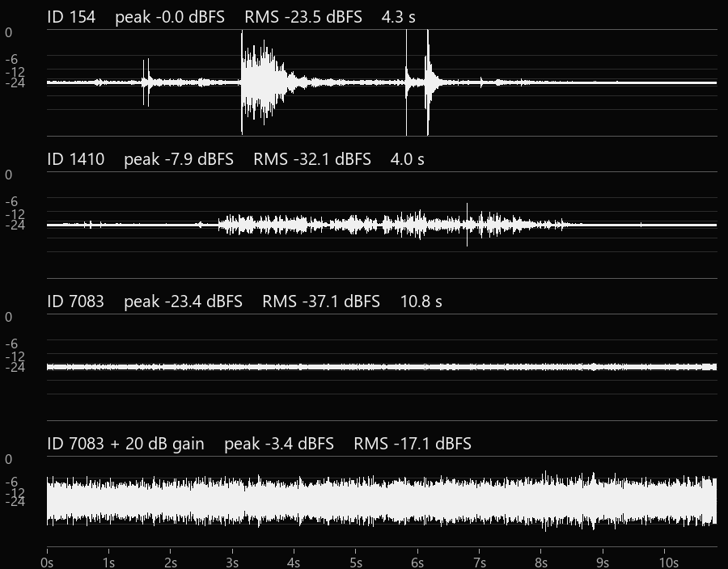Select the "peak -3.4 dBFS" value
728x569 pixels.
point(278,445)
